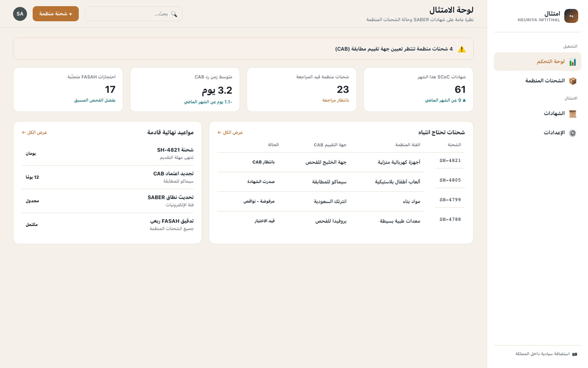Open deadline شحنة SH-4821
The height and width of the screenshot is (368, 588).
[108, 154]
